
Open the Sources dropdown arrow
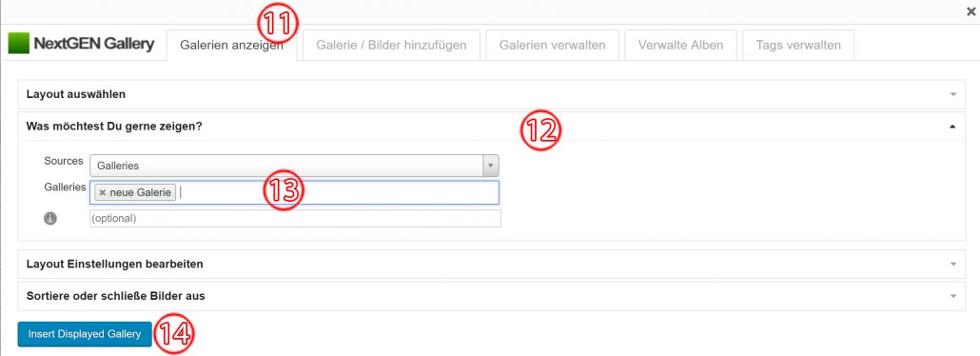click(491, 166)
